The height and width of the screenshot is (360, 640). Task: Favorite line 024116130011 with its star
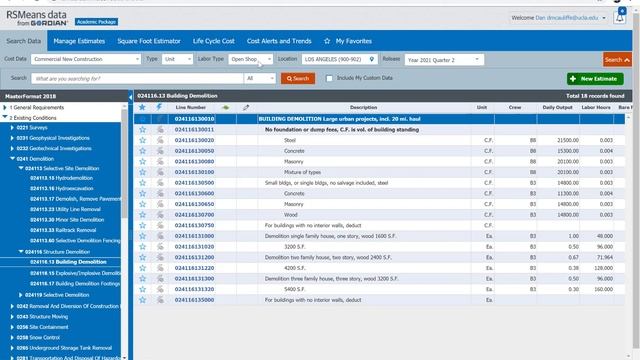(142, 129)
